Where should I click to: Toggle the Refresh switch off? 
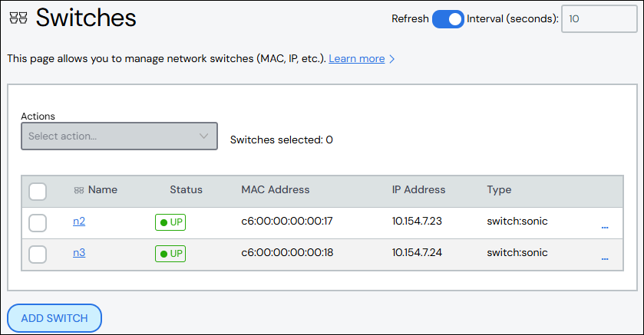[448, 19]
